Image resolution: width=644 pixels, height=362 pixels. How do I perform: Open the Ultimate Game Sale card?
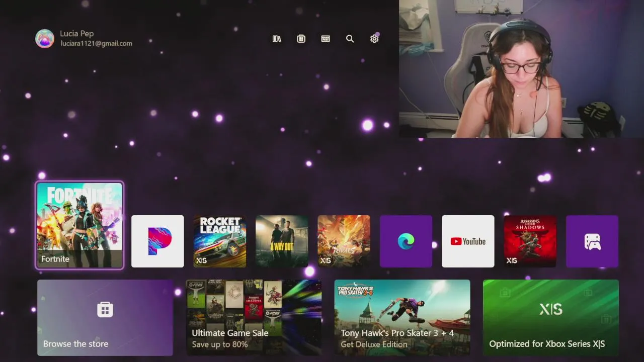[x=254, y=318]
